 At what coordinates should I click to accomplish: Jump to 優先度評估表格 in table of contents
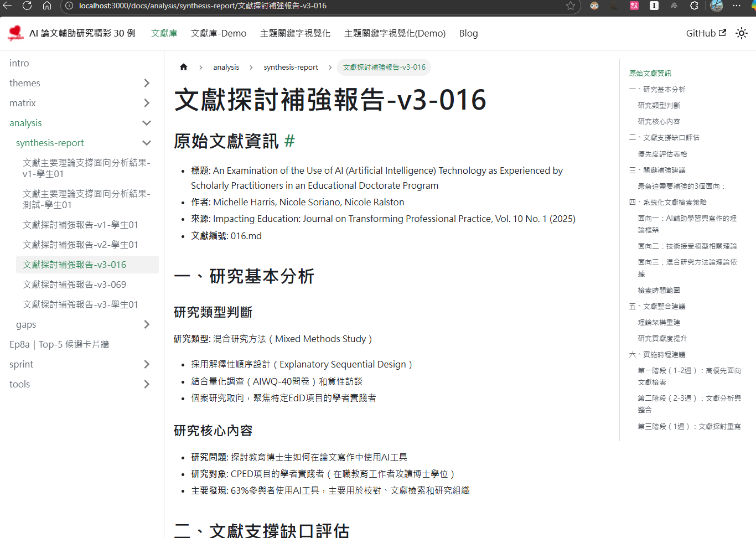click(x=662, y=154)
